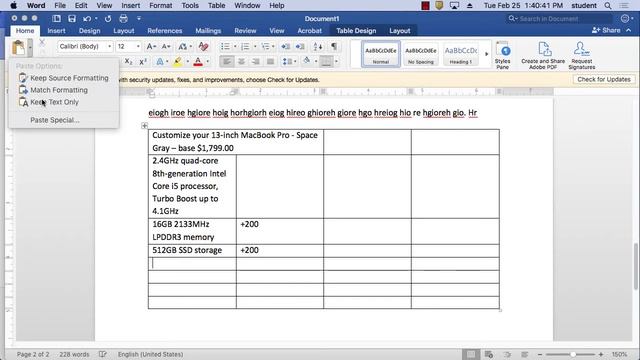Open the Mailings tab
Screen dimensions: 640x360
tap(208, 31)
